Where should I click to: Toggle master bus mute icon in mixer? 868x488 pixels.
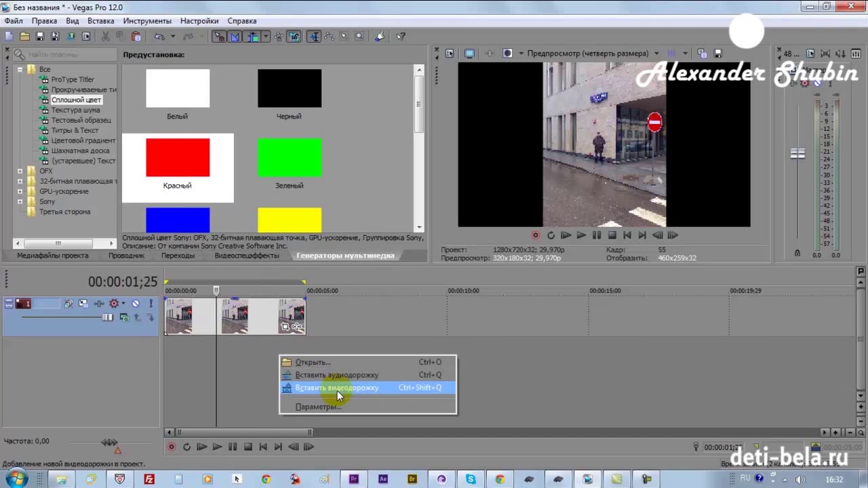tap(817, 83)
